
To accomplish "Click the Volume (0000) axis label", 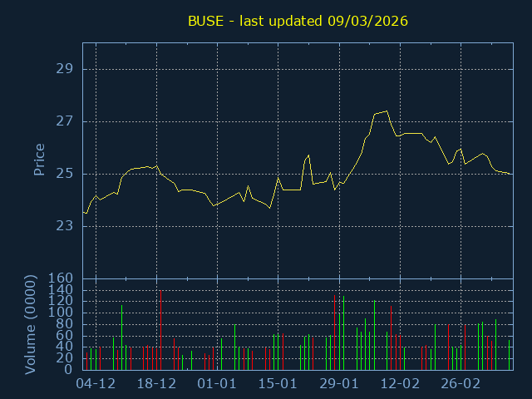I will pos(31,325).
